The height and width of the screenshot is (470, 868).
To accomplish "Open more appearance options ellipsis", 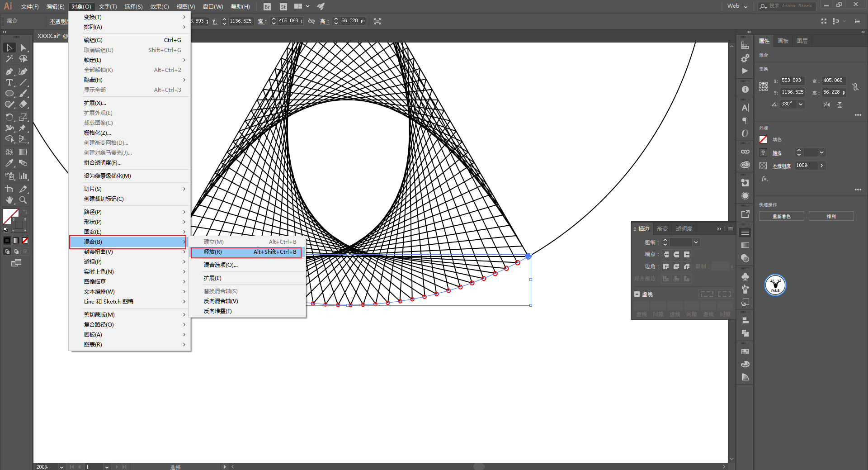I will [858, 190].
